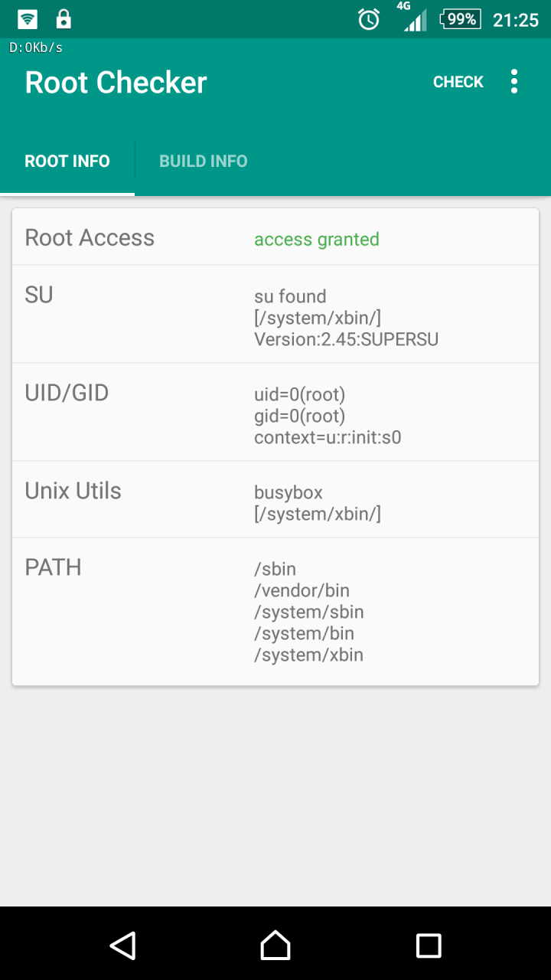Viewport: 551px width, 980px height.
Task: Tap the lock icon in status bar
Action: (x=64, y=19)
